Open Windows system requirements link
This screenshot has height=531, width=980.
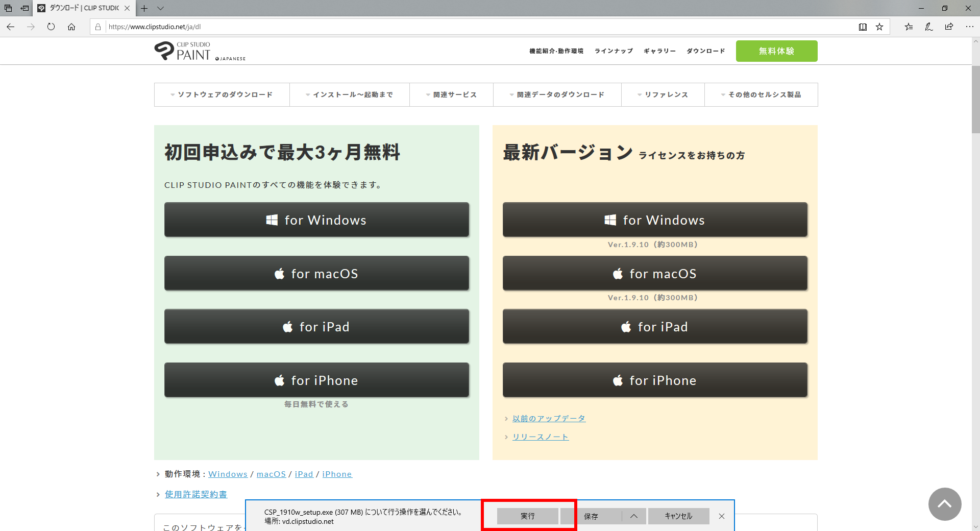click(228, 474)
